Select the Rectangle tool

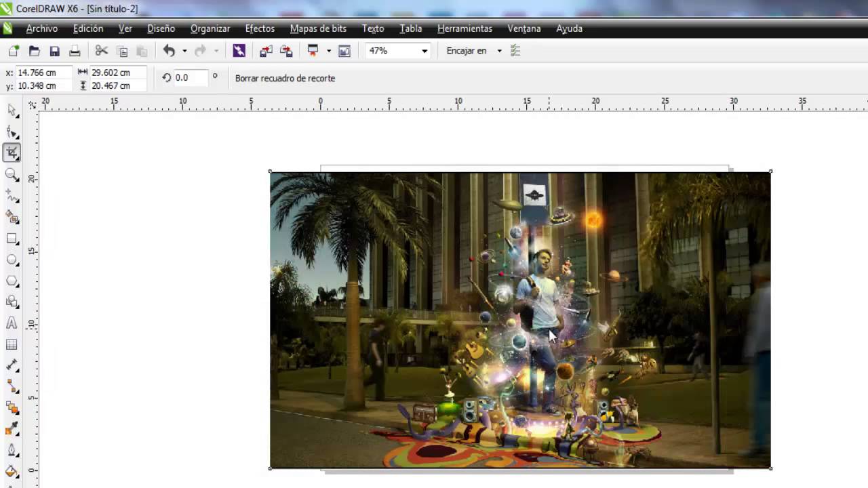[12, 239]
